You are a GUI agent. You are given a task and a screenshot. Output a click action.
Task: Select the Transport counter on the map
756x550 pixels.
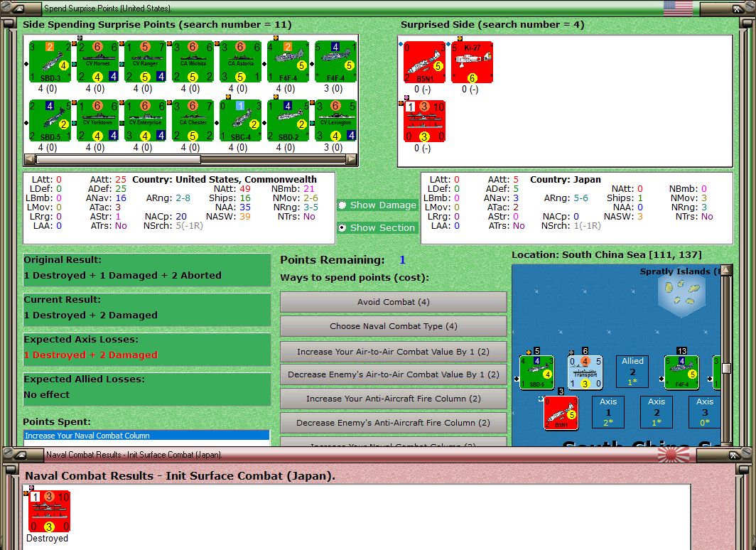click(585, 372)
